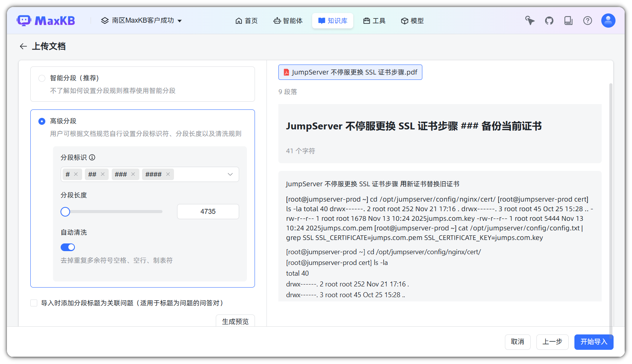Click the workspace layers icon
The width and height of the screenshot is (632, 364).
coord(105,21)
